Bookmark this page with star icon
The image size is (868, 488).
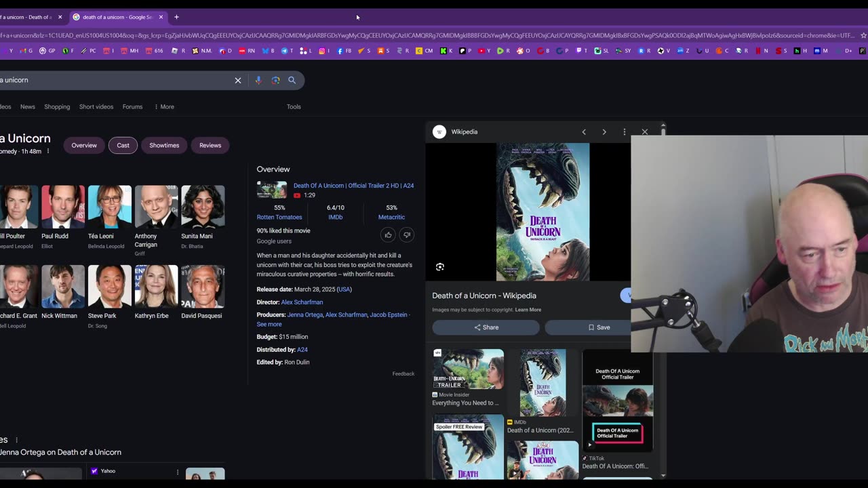[863, 35]
